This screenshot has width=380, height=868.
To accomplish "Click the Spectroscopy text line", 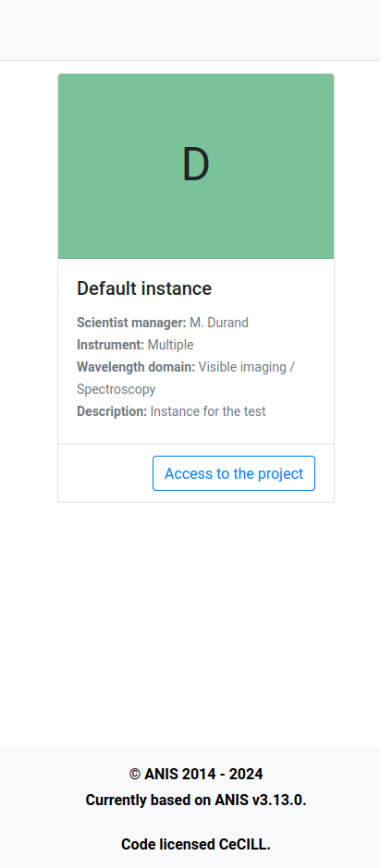I will click(116, 389).
